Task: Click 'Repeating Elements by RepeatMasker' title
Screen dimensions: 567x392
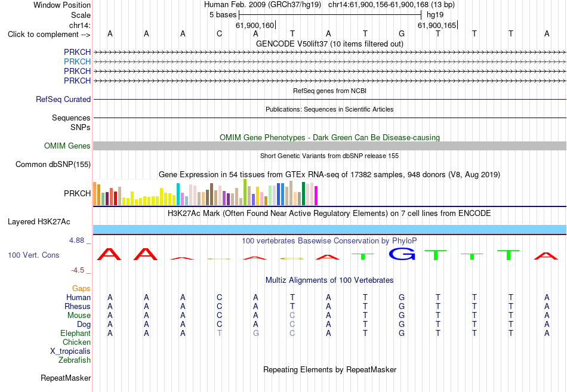Action: coord(329,369)
